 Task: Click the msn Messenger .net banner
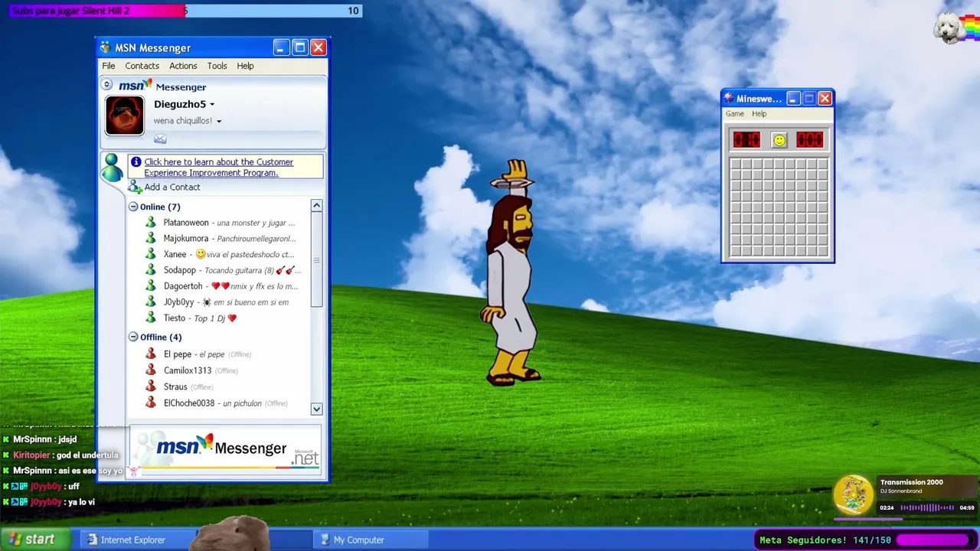(226, 449)
